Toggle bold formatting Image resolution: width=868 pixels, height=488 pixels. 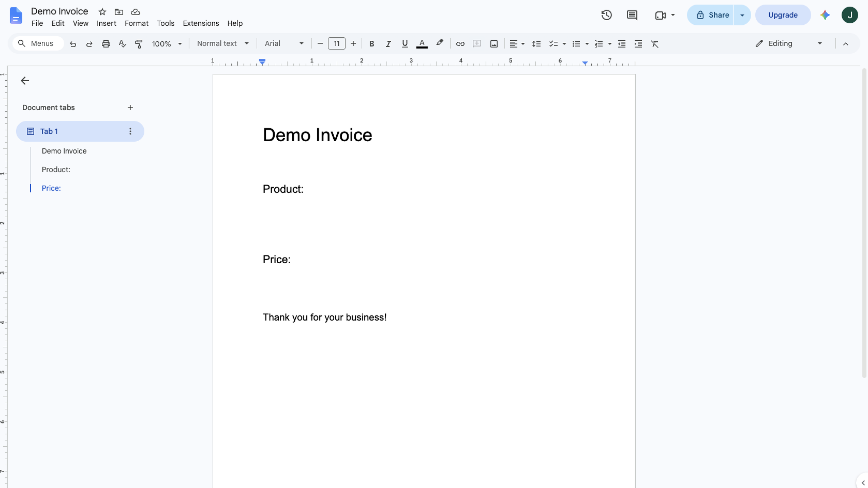pyautogui.click(x=372, y=44)
